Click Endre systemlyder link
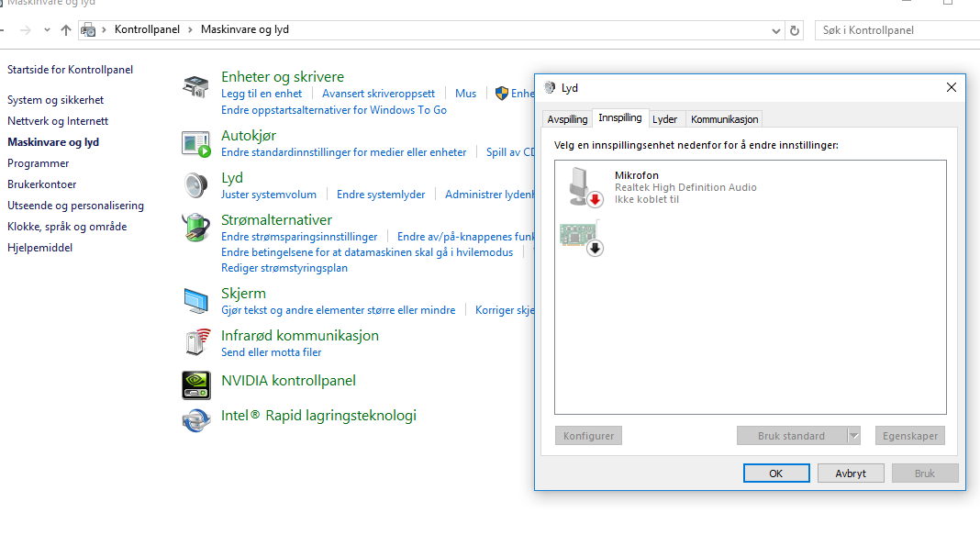 381,195
